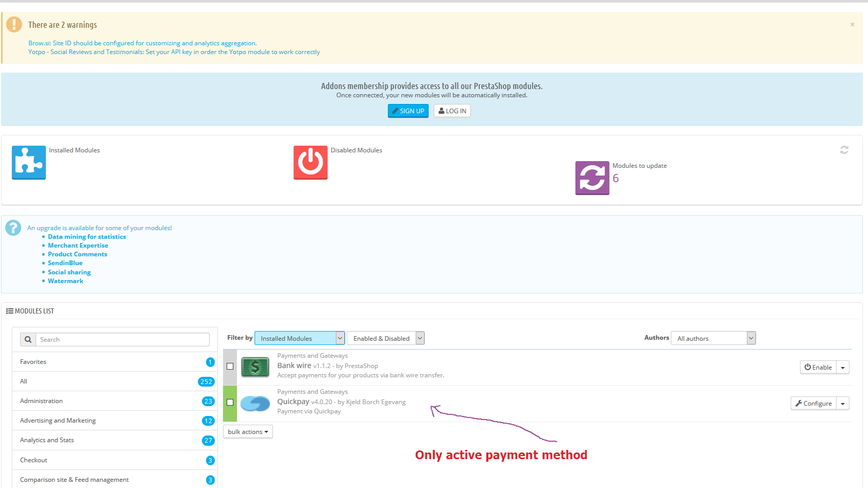
Task: Click the Analytics and Stats badge 27
Action: [x=208, y=440]
